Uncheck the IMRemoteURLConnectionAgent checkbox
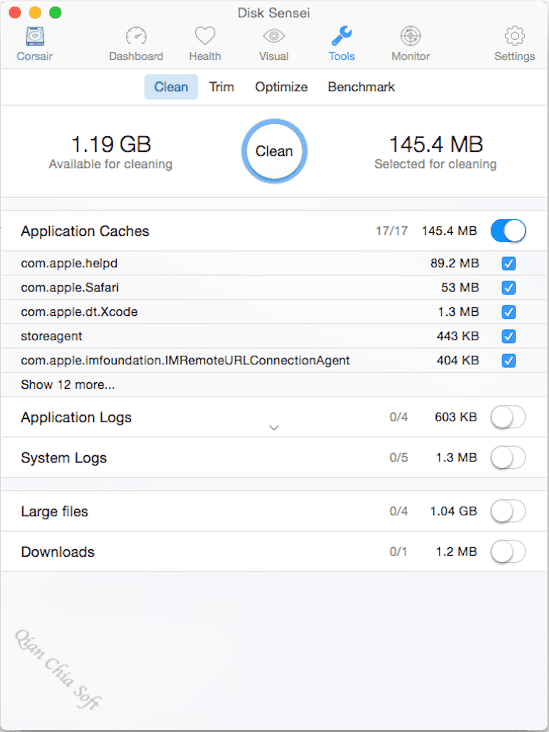Viewport: 549px width, 732px height. pyautogui.click(x=508, y=360)
